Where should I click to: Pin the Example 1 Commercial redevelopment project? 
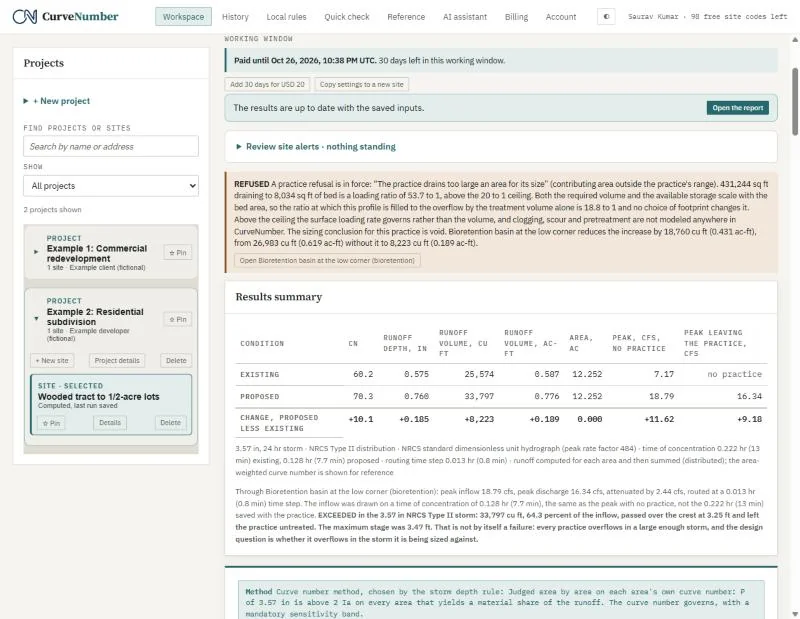point(178,253)
